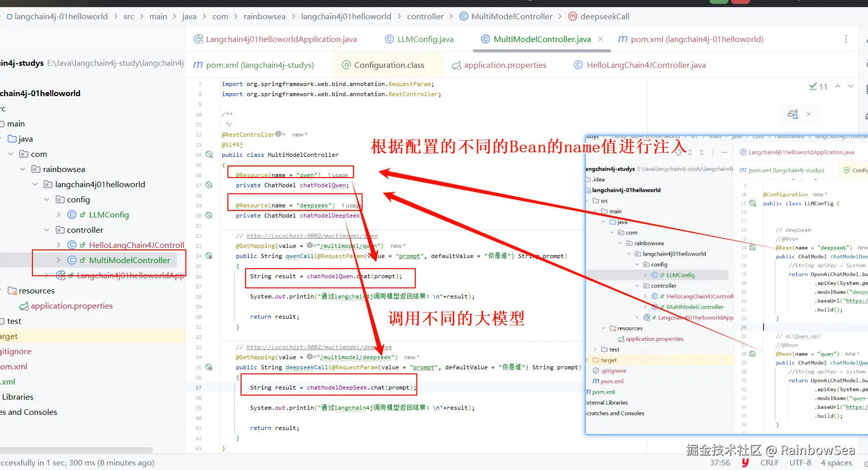Click the collapse-all icon in inset project toolbar

pos(701,152)
